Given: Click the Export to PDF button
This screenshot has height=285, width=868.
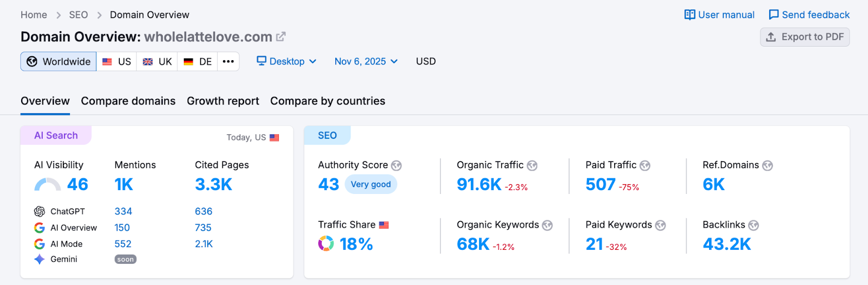Looking at the screenshot, I should (805, 37).
